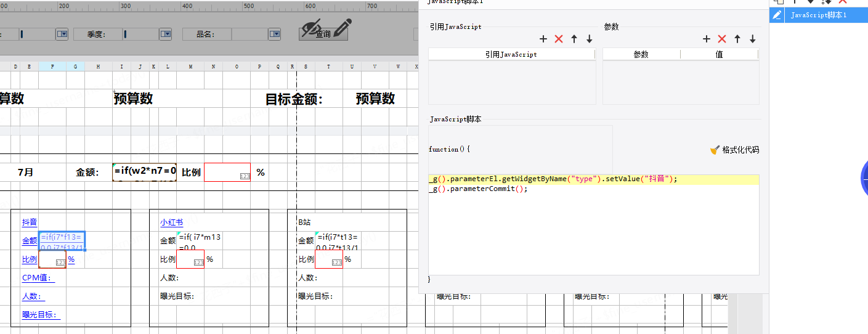Click the CPM值 link cell
Viewport: 868px width, 334px height.
[x=38, y=278]
